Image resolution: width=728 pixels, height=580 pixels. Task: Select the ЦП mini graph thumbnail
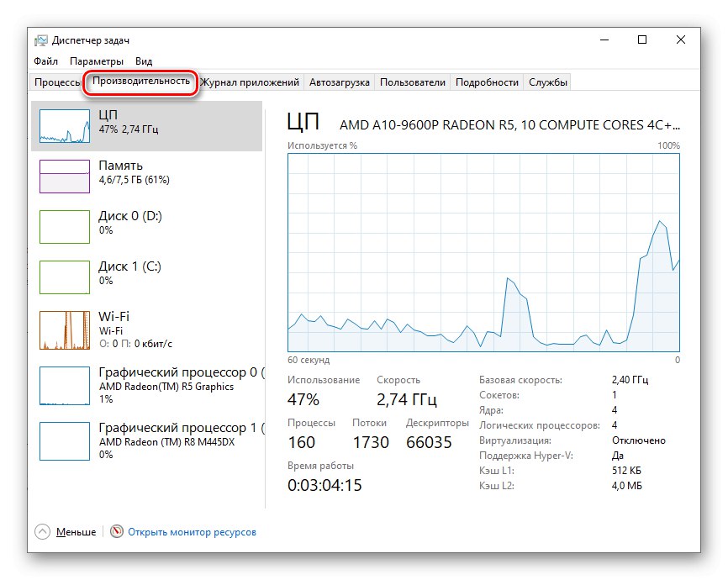click(65, 126)
